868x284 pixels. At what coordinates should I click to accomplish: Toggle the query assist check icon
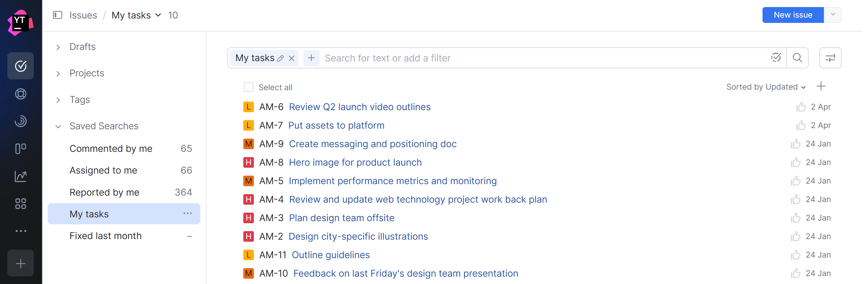point(776,58)
